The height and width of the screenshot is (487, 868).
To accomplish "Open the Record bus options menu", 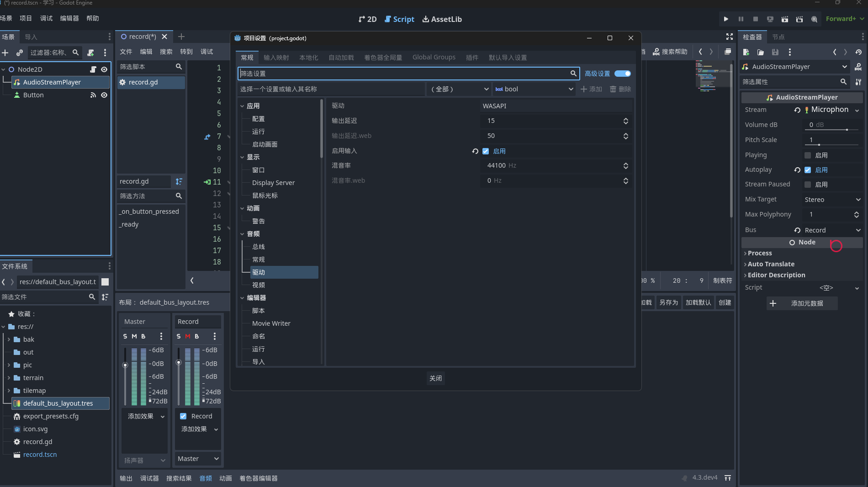I will coord(214,336).
